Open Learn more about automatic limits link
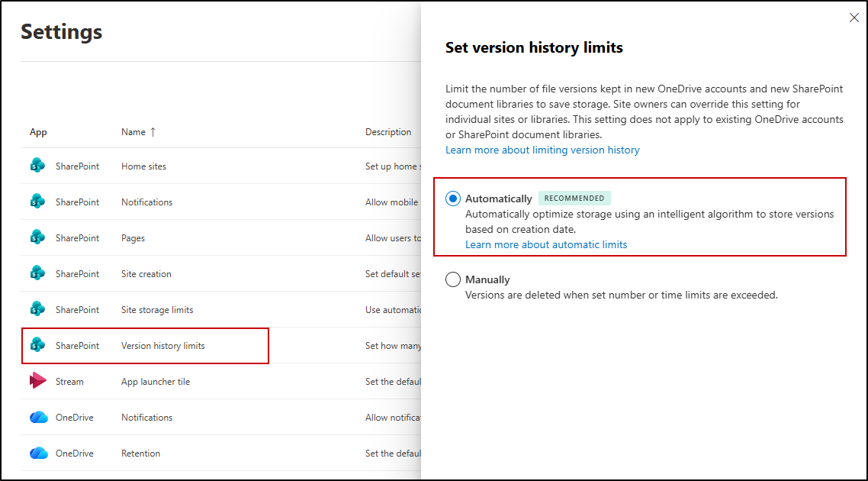This screenshot has height=481, width=868. click(546, 244)
